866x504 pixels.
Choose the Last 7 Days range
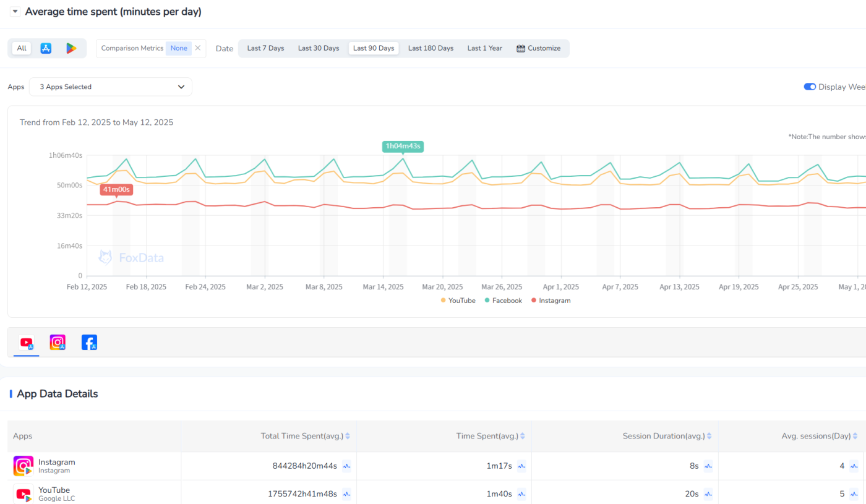(x=265, y=48)
